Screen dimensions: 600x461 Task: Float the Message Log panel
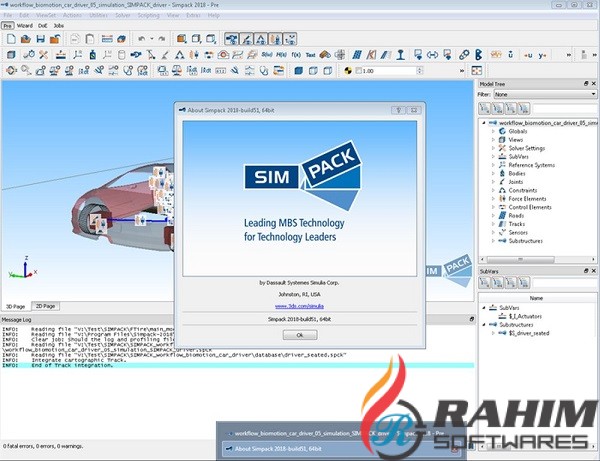pos(472,319)
